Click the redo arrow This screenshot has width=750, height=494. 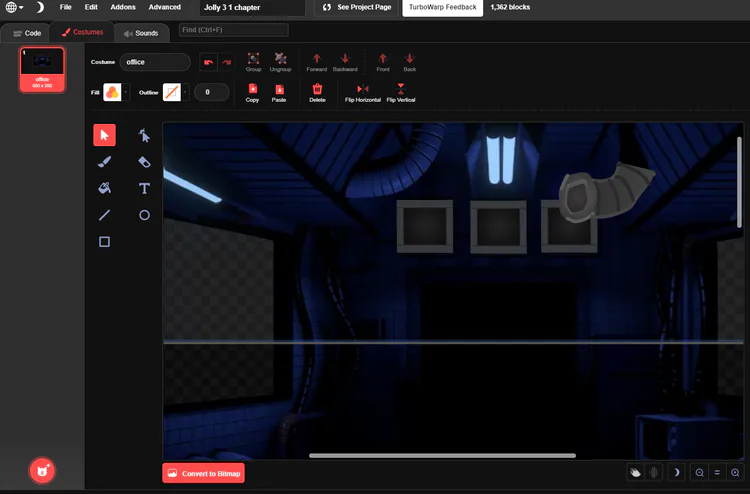point(227,62)
